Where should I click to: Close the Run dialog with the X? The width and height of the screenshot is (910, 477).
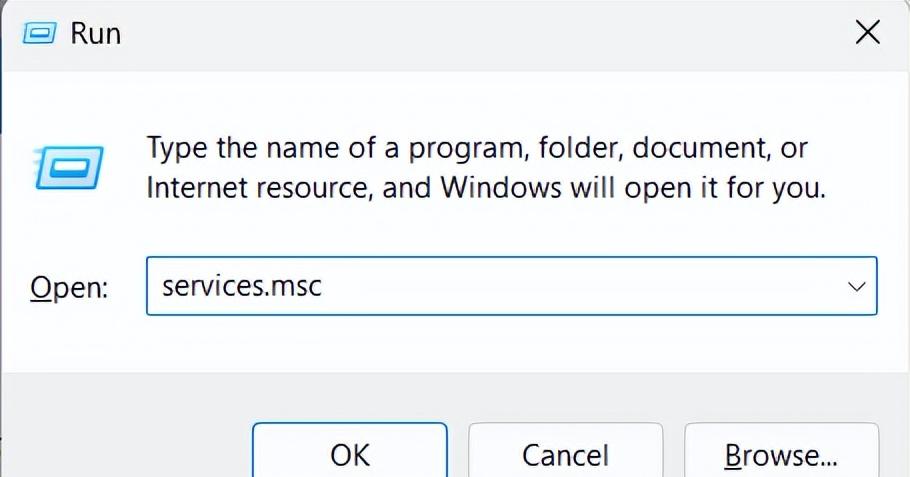tap(868, 32)
